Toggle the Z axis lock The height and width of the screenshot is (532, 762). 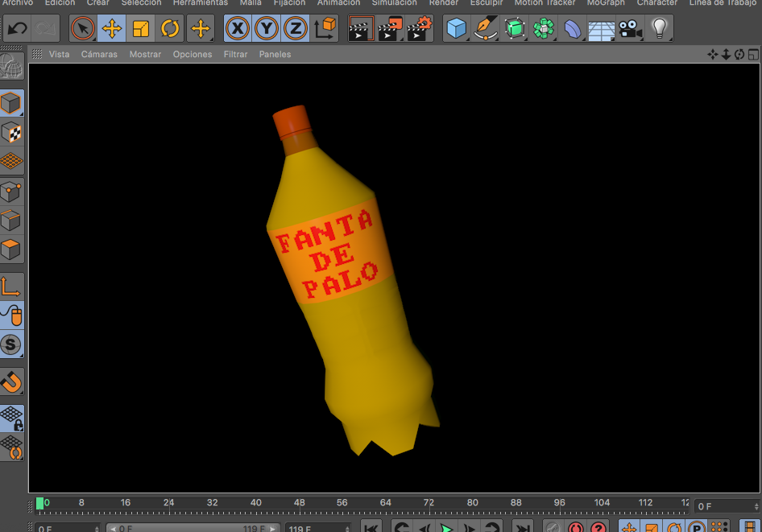pyautogui.click(x=296, y=30)
